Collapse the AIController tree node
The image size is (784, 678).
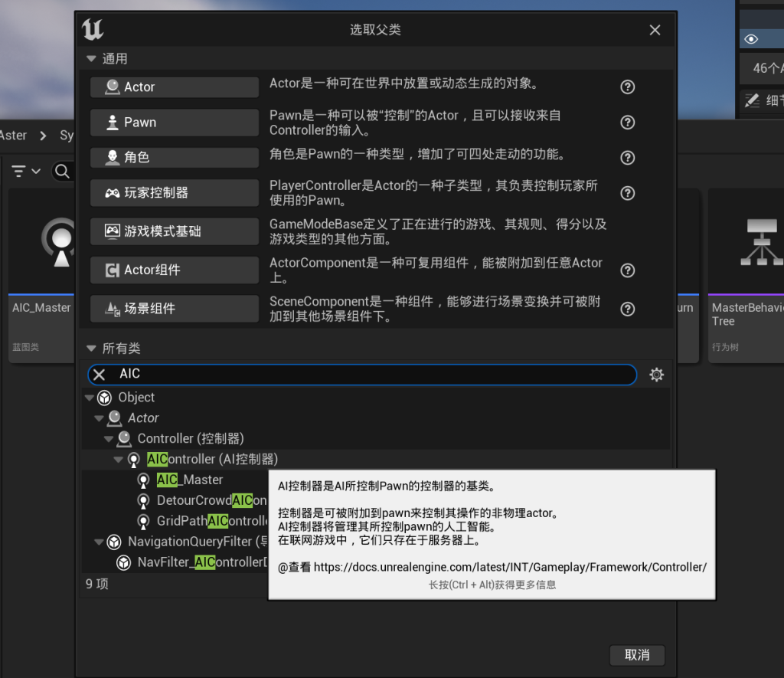[x=118, y=460]
